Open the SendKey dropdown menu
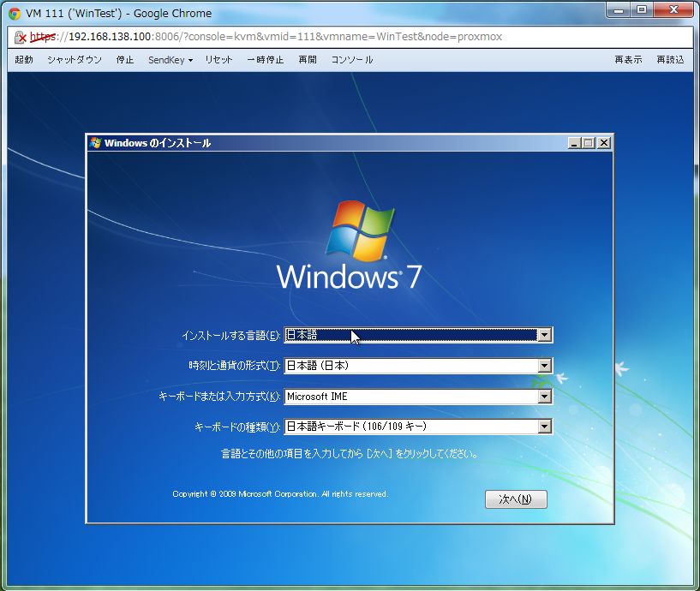 click(x=171, y=60)
